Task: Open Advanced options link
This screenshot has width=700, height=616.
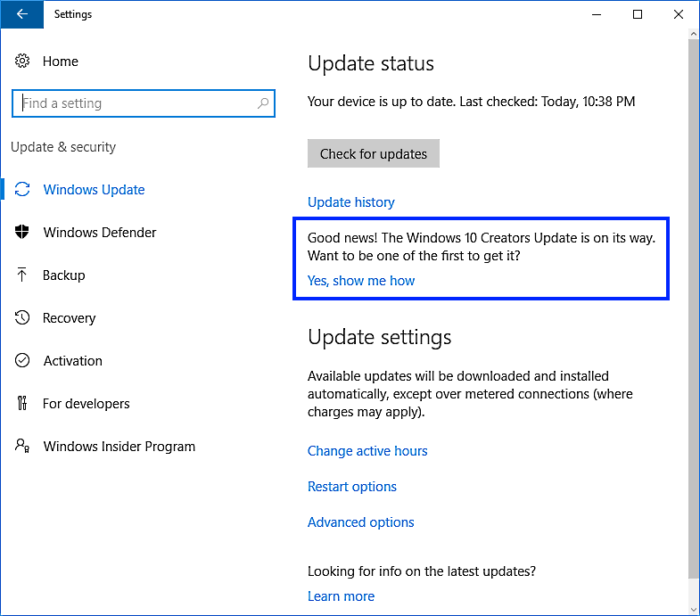Action: point(361,522)
